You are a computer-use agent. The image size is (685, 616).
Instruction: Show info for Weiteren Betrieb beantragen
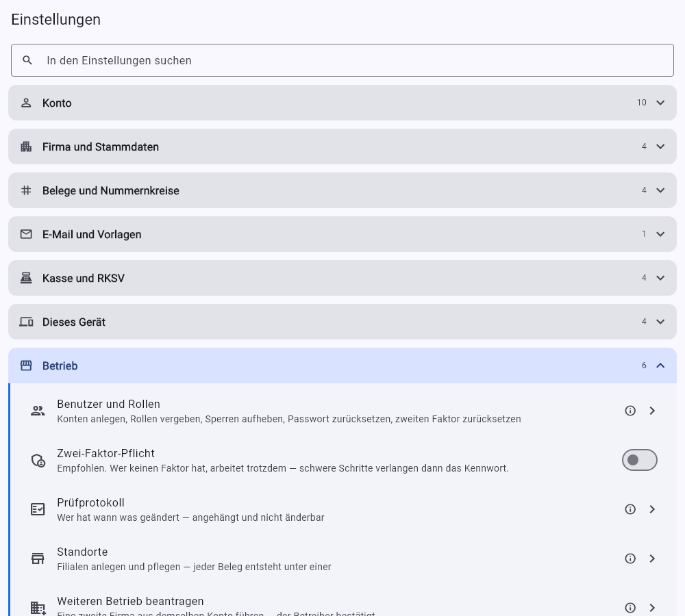[630, 608]
